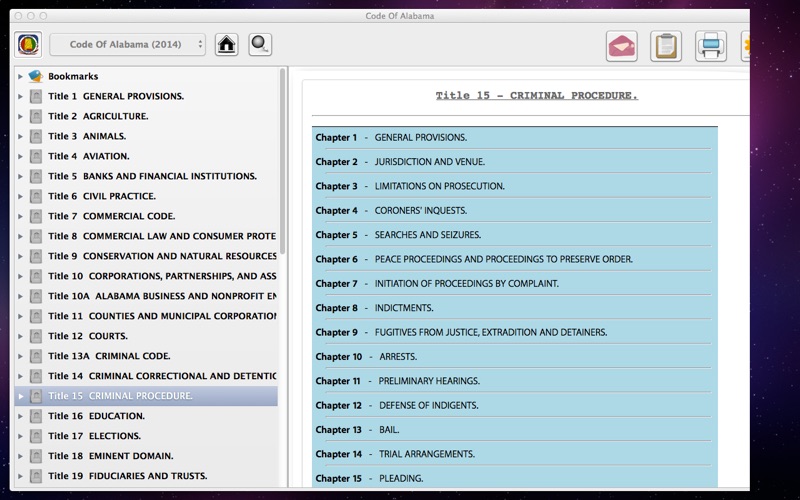This screenshot has height=500, width=800.
Task: Expand Title 4 Aviation arrow
Action: (20, 156)
